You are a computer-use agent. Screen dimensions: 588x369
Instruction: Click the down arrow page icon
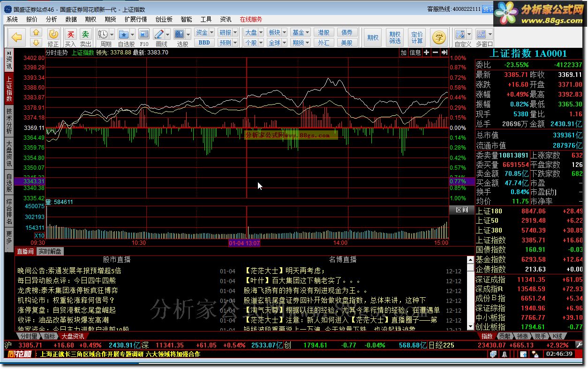[x=36, y=43]
